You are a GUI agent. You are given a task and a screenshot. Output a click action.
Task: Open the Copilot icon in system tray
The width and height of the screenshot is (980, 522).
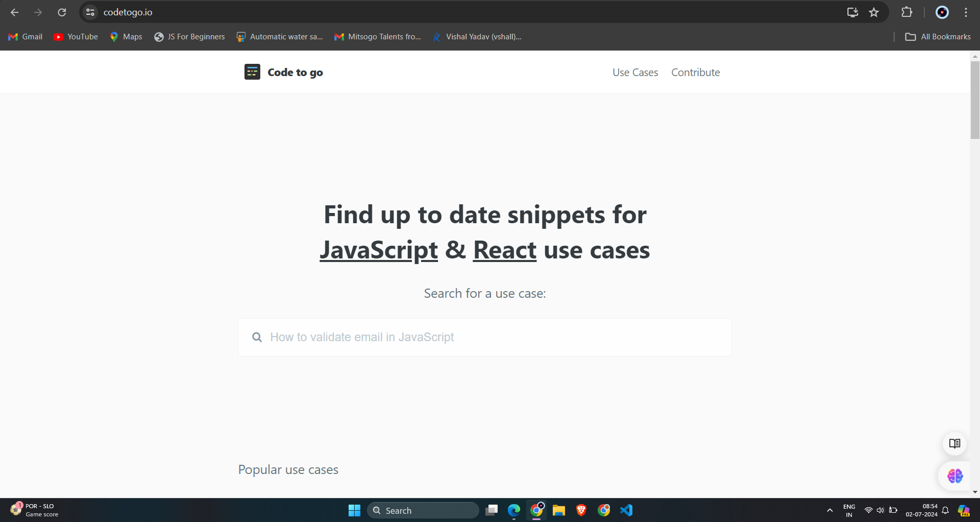[x=964, y=510]
